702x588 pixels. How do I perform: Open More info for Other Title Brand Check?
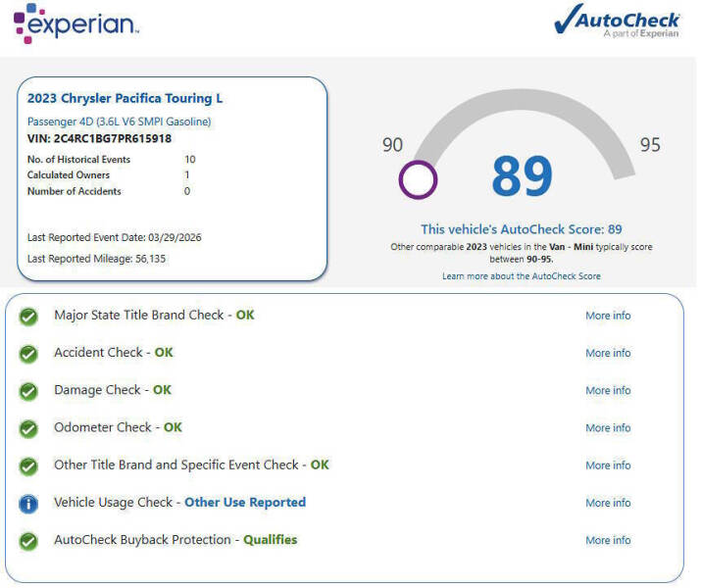click(x=608, y=465)
